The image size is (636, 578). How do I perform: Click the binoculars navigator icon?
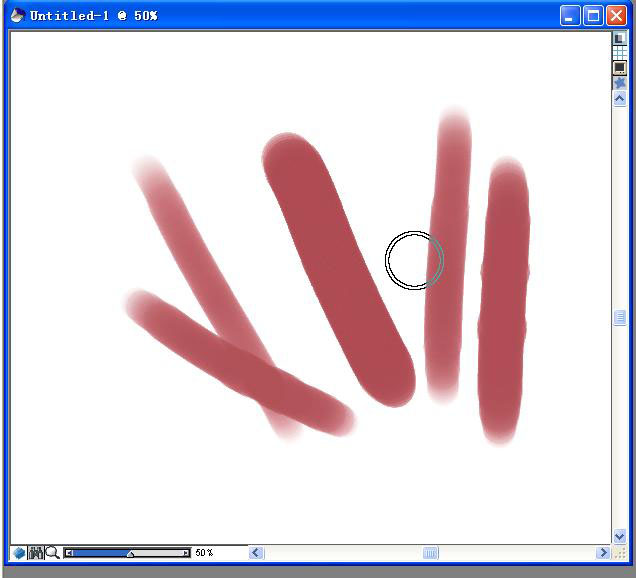tap(36, 552)
